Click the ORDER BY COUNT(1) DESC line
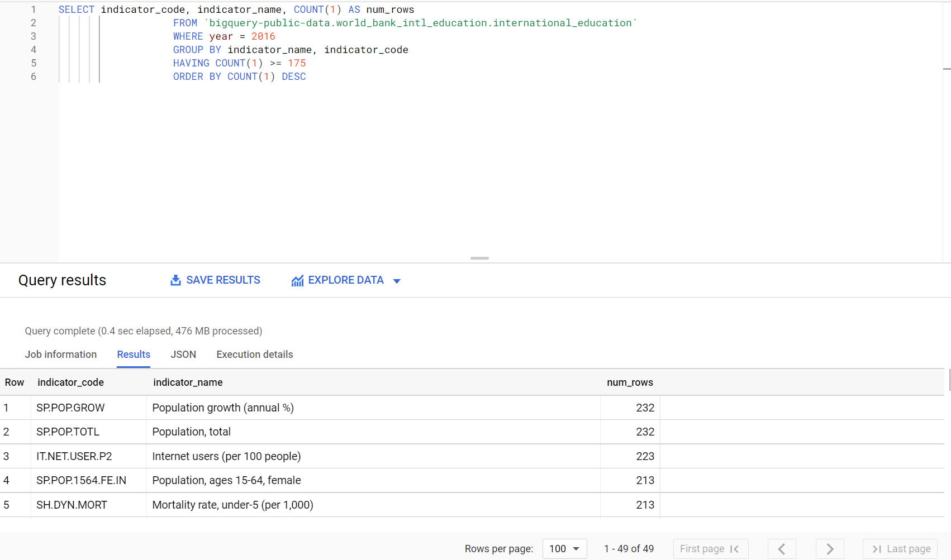Screen dimensions: 951x560 (x=239, y=76)
